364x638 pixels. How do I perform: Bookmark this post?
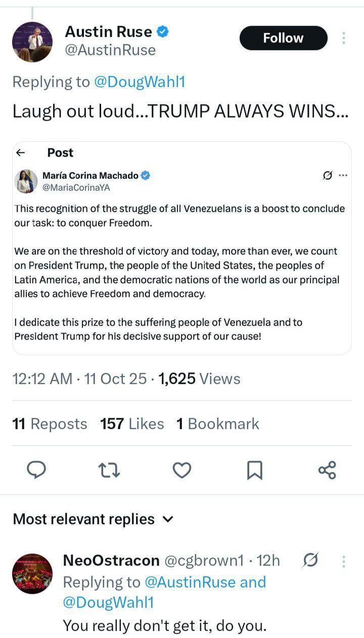(x=254, y=470)
